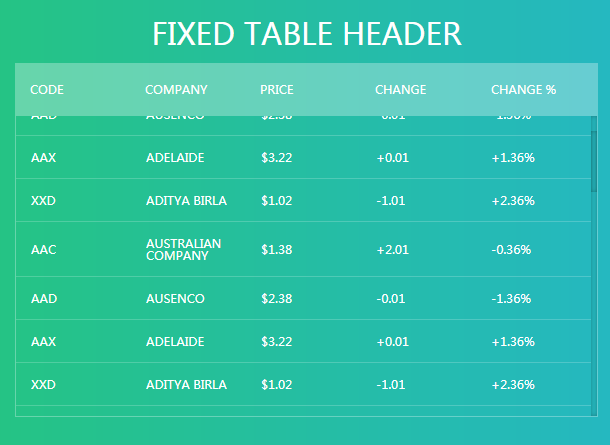Click the CODE column header
Screen dimensions: 610x445
point(47,89)
